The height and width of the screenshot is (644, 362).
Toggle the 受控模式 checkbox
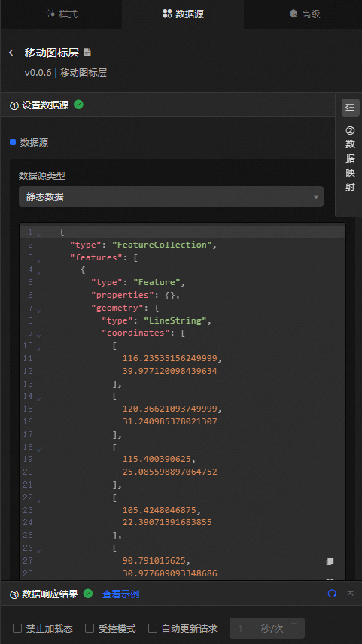coord(90,628)
